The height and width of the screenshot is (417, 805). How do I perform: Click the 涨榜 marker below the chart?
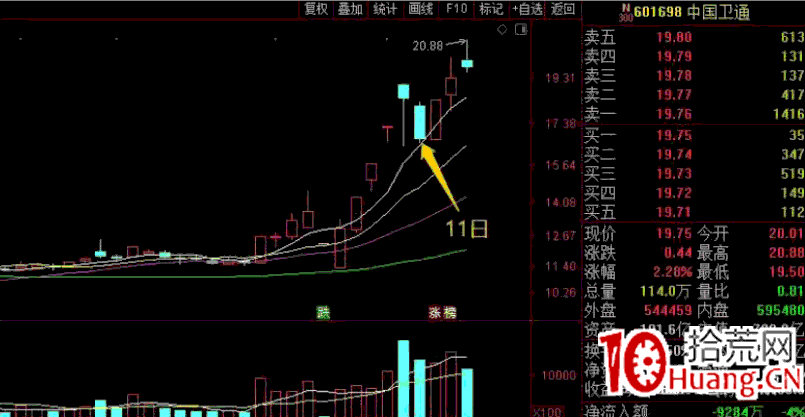442,312
